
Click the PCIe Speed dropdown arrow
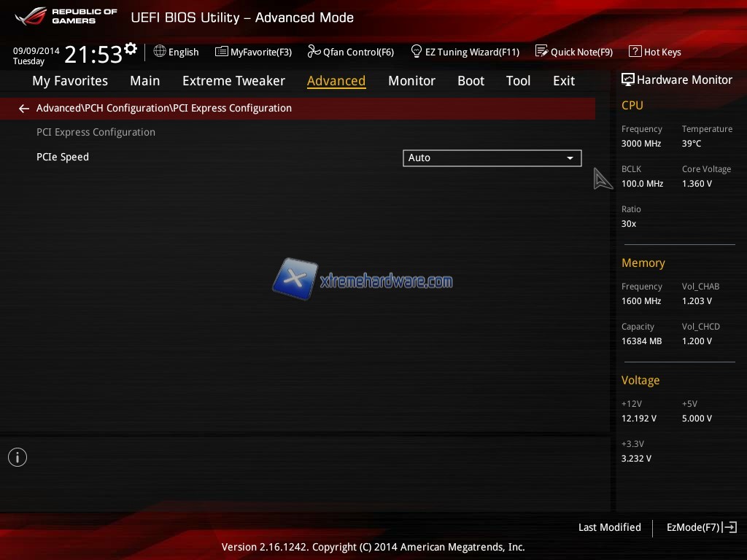coord(570,158)
